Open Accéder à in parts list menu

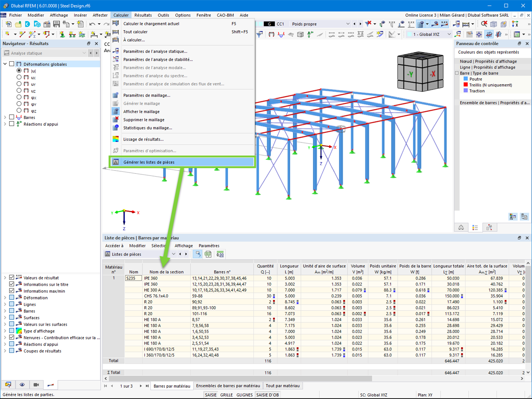114,246
